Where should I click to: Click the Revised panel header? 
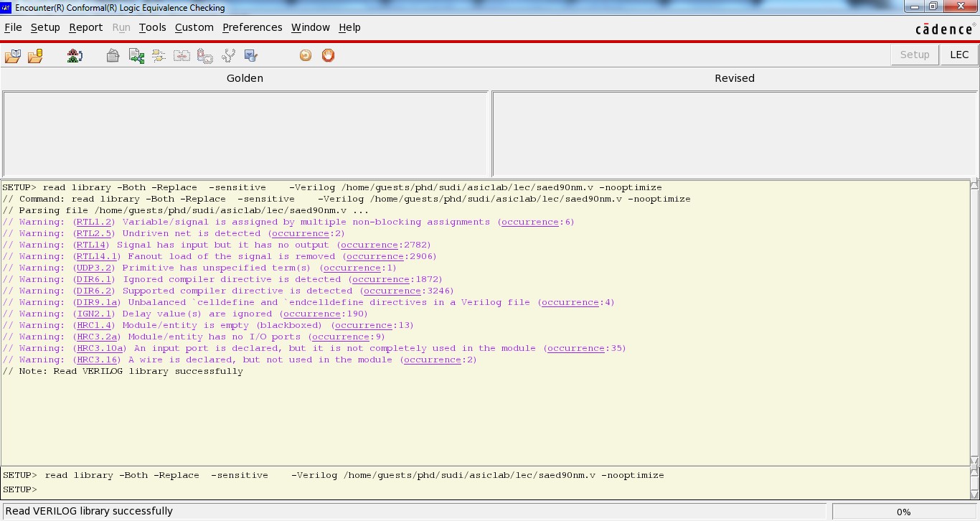(x=735, y=78)
